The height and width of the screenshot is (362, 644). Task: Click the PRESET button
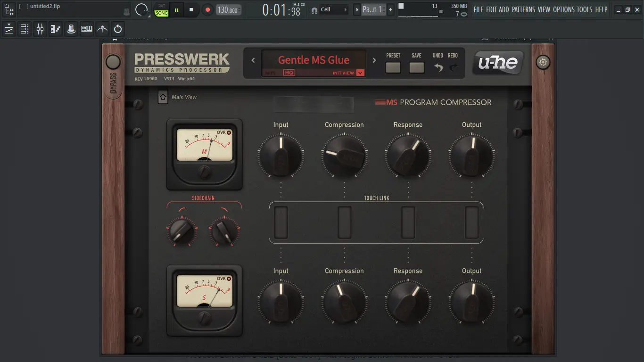393,67
